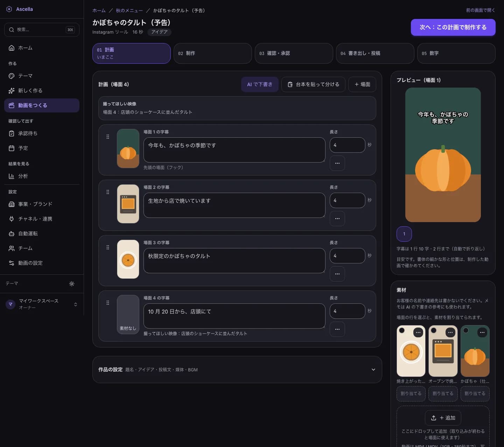Toggle the light/dark theme sun button
Viewport: 504px width, 447px height.
point(72,284)
